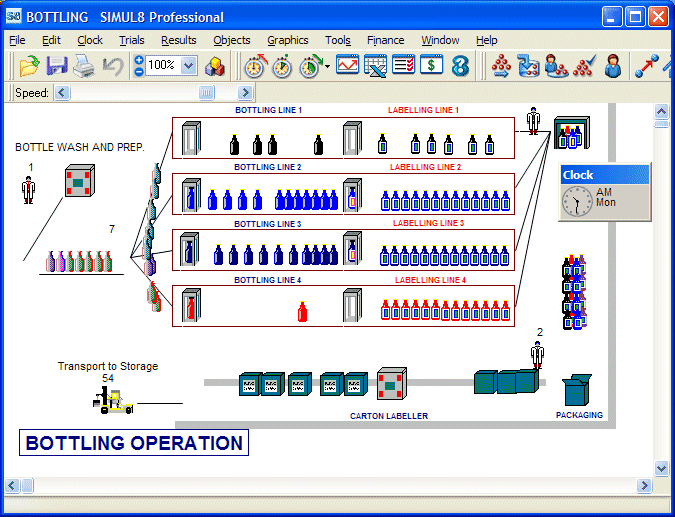Click the BOTTLING OPERATION title label

pyautogui.click(x=134, y=443)
